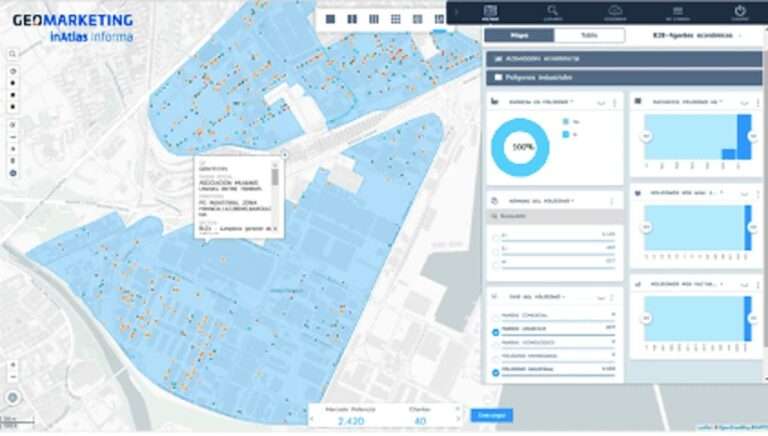Toggle the Parque Urbanos filter radio
This screenshot has width=768, height=436.
(x=496, y=332)
